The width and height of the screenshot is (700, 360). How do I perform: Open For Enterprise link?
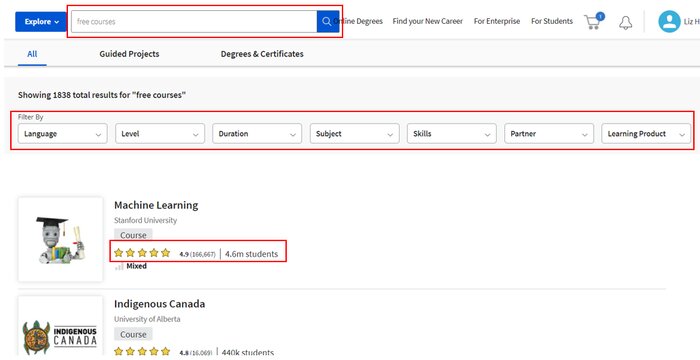pos(497,21)
